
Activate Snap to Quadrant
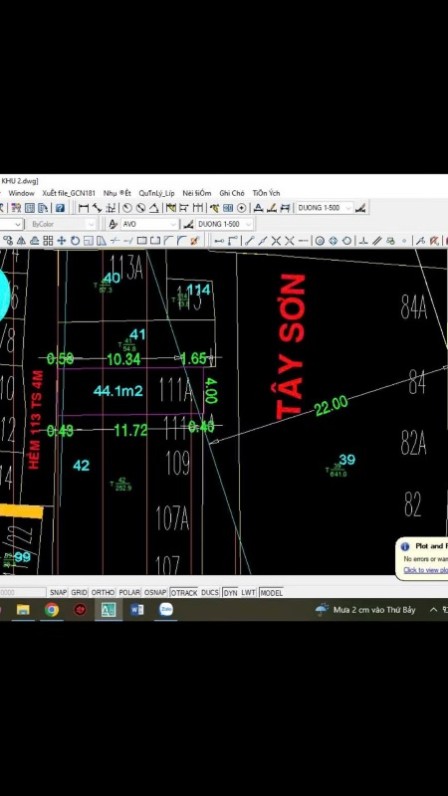(333, 240)
